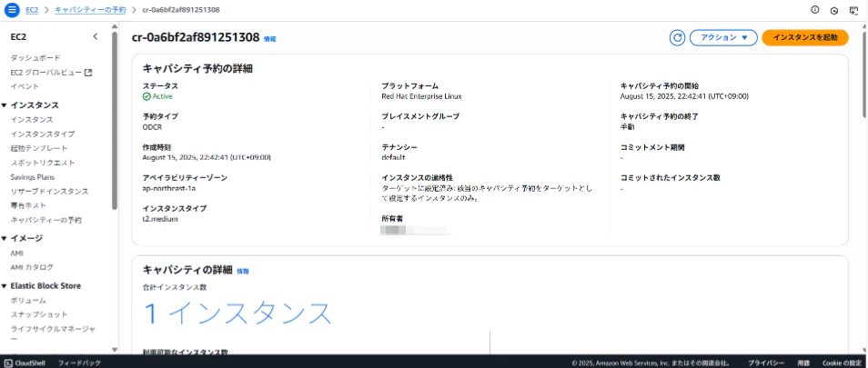Click プライバシー in the footer
This screenshot has width=868, height=368.
pos(766,363)
